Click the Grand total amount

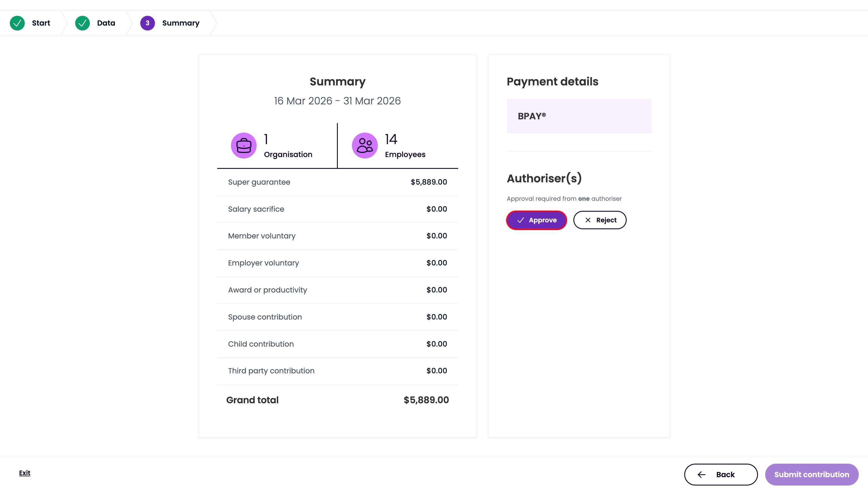pos(426,400)
